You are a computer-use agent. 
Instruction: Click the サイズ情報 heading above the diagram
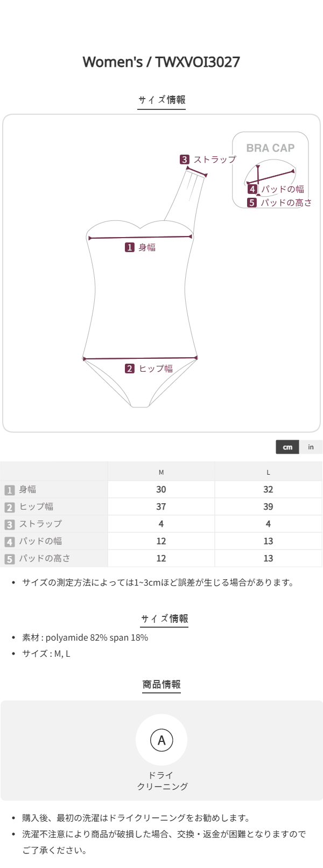(161, 100)
